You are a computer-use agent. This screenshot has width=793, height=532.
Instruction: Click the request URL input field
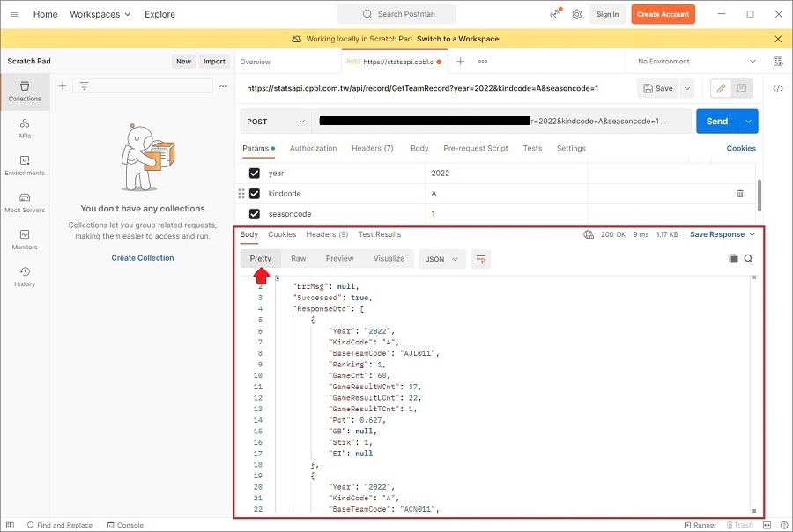coord(501,122)
